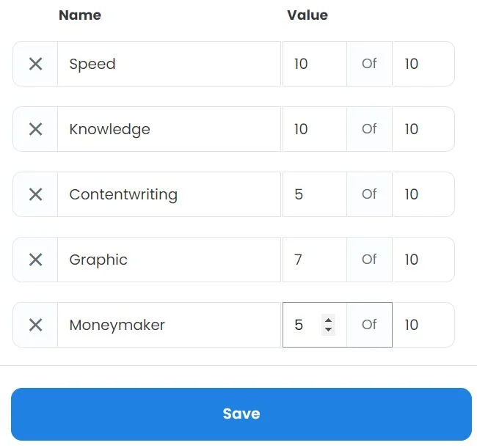Delete the Graphic skill row
The height and width of the screenshot is (448, 477).
(x=35, y=260)
